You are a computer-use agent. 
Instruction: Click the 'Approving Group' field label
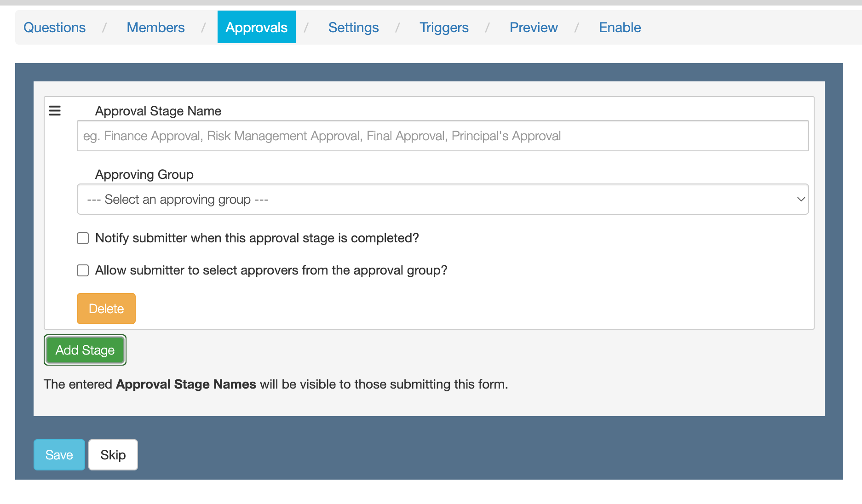pyautogui.click(x=144, y=175)
